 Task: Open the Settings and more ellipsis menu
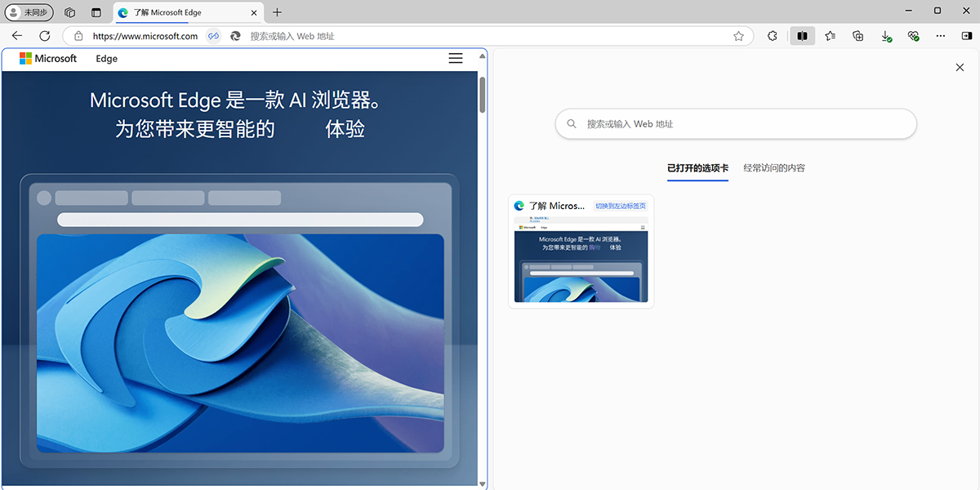[x=941, y=36]
